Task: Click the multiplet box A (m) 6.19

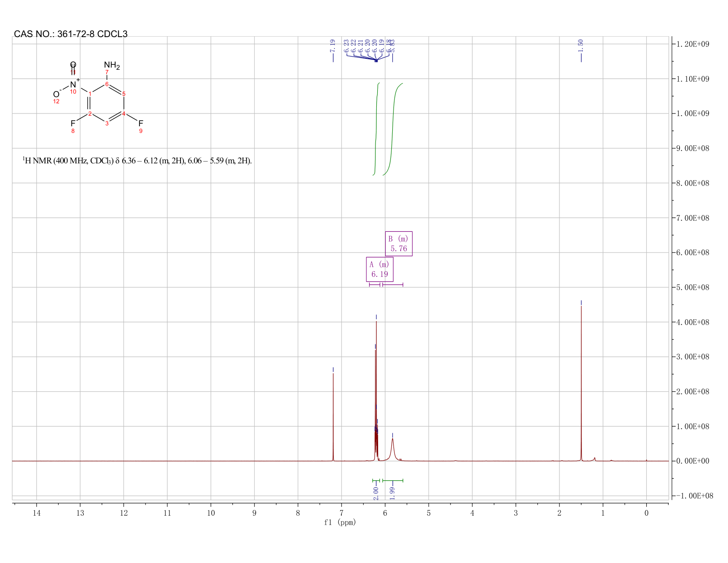Action: click(x=379, y=269)
